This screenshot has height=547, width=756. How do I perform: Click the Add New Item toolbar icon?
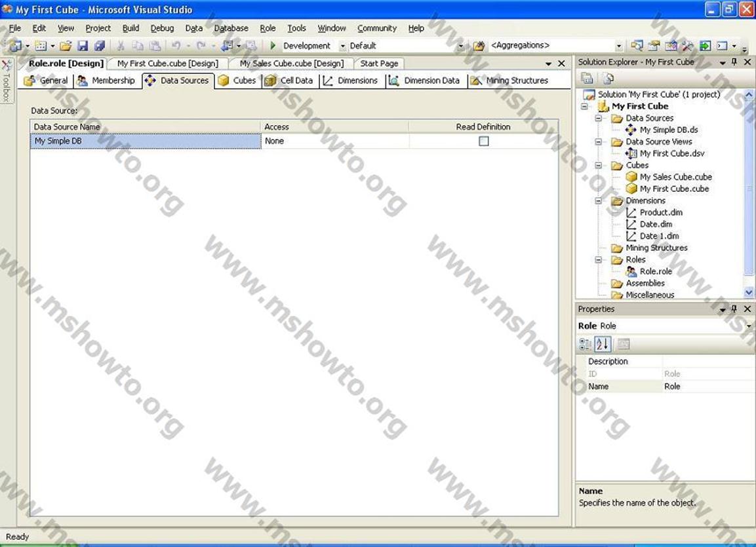click(41, 46)
